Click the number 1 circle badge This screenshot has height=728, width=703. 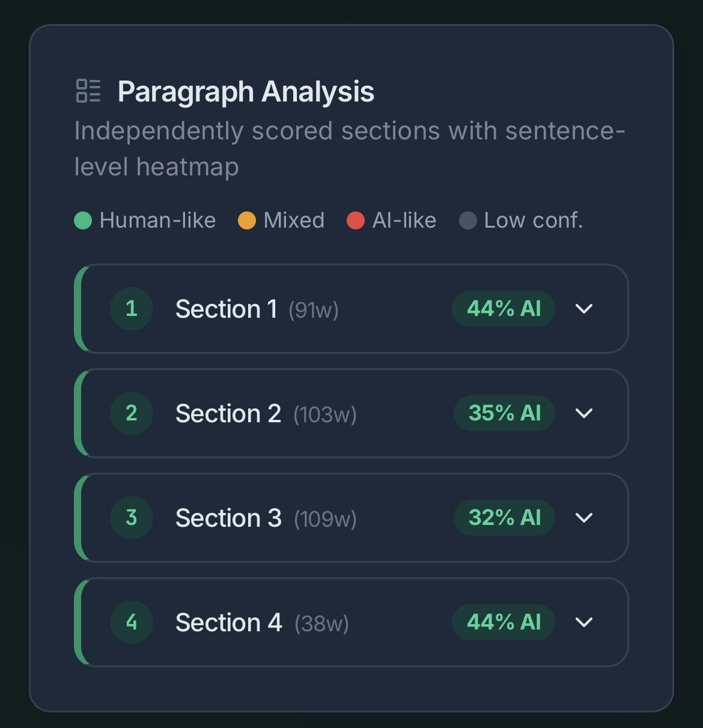[131, 309]
